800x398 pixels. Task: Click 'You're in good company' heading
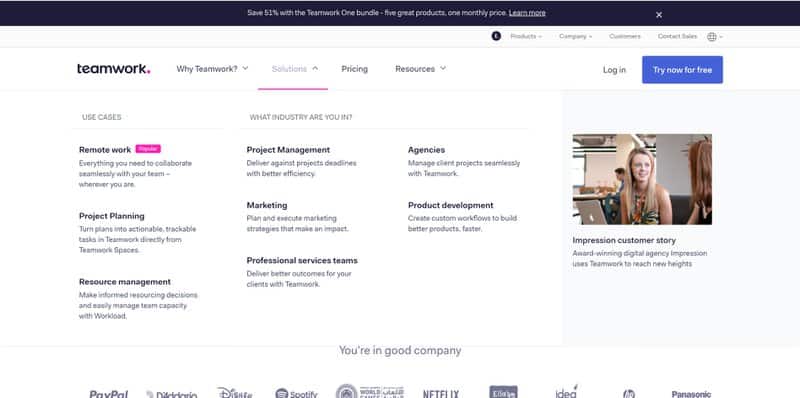click(400, 351)
